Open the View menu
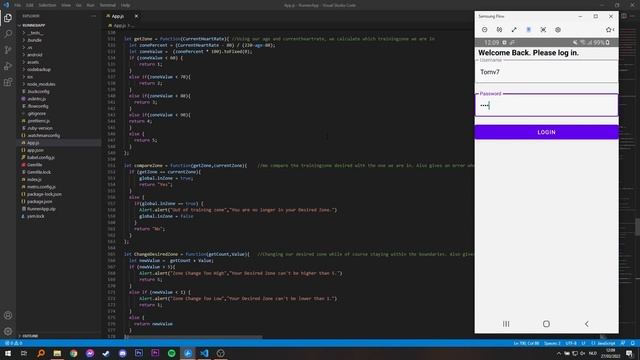This screenshot has width=640, height=360. pyautogui.click(x=66, y=5)
